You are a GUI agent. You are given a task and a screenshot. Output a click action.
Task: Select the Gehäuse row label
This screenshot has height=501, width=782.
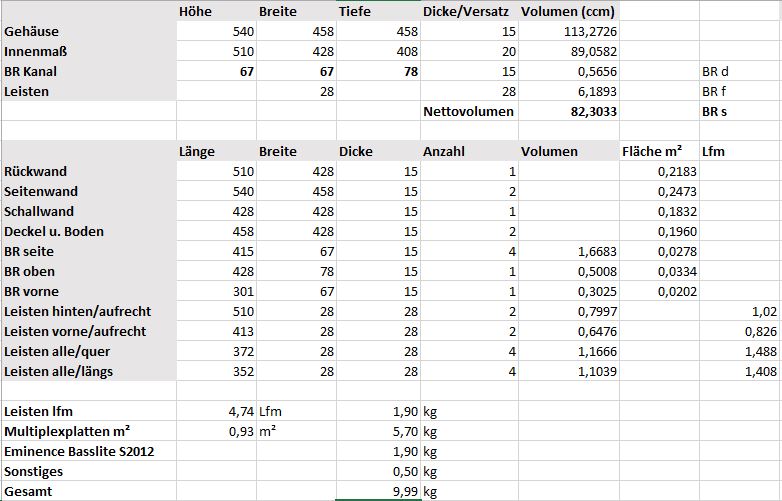tap(89, 31)
